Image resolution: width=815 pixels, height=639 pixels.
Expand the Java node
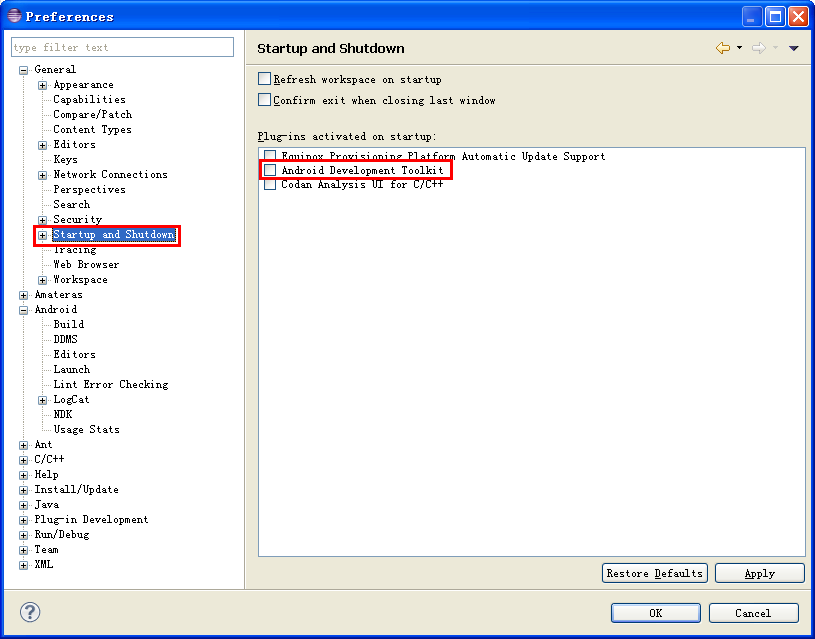point(23,505)
